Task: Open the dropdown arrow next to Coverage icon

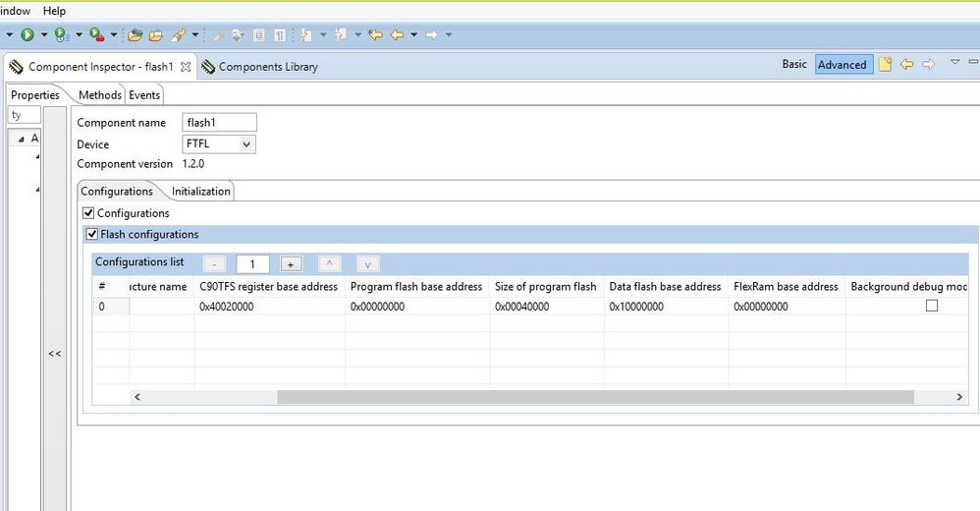Action: [79, 35]
